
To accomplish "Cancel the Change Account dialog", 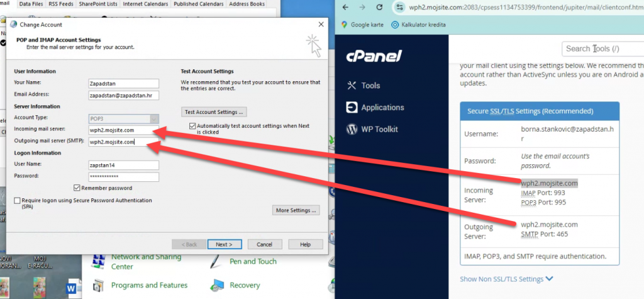I will [x=265, y=244].
